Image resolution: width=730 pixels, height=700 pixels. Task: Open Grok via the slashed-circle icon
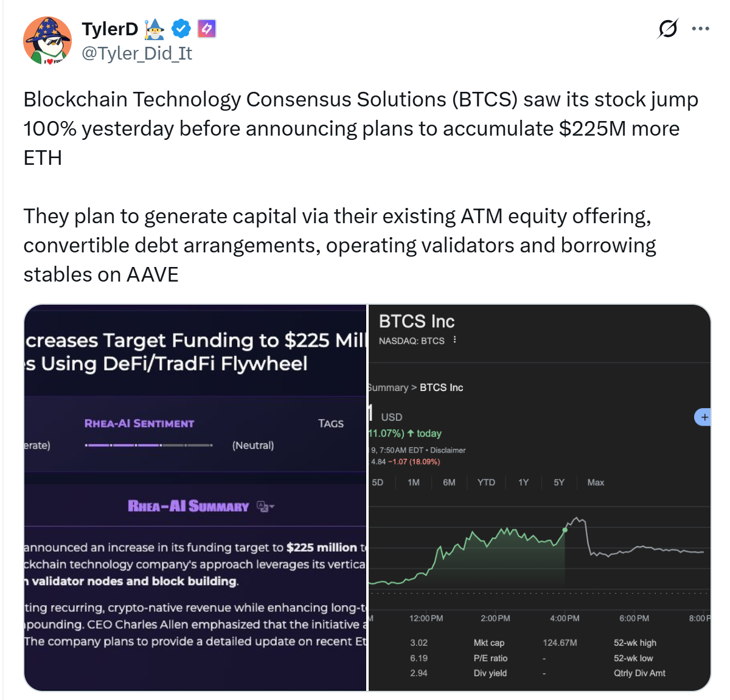667,29
